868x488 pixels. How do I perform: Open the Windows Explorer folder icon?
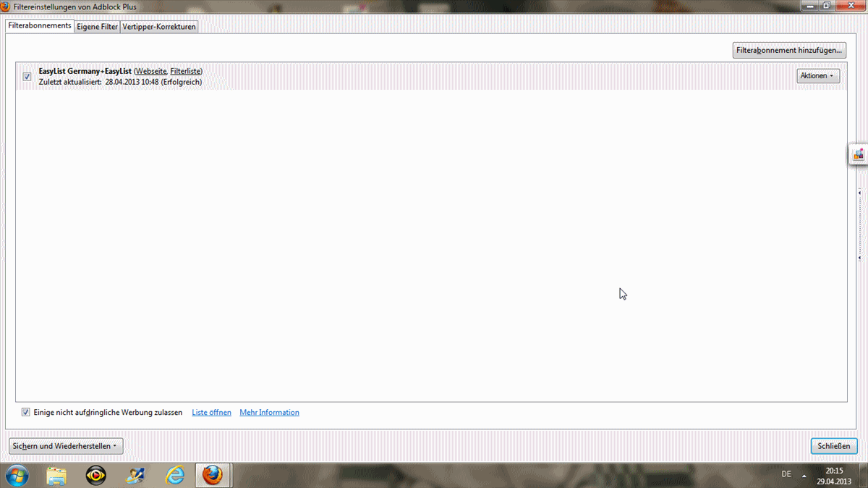pos(56,475)
